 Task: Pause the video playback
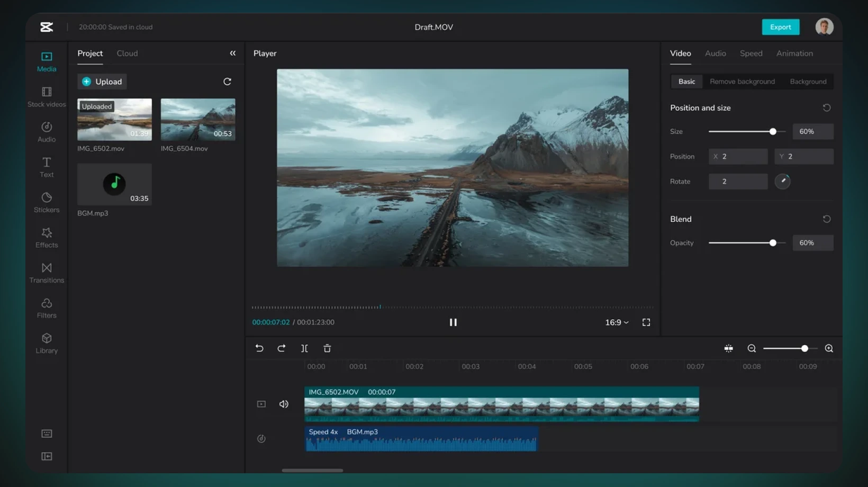pos(453,322)
